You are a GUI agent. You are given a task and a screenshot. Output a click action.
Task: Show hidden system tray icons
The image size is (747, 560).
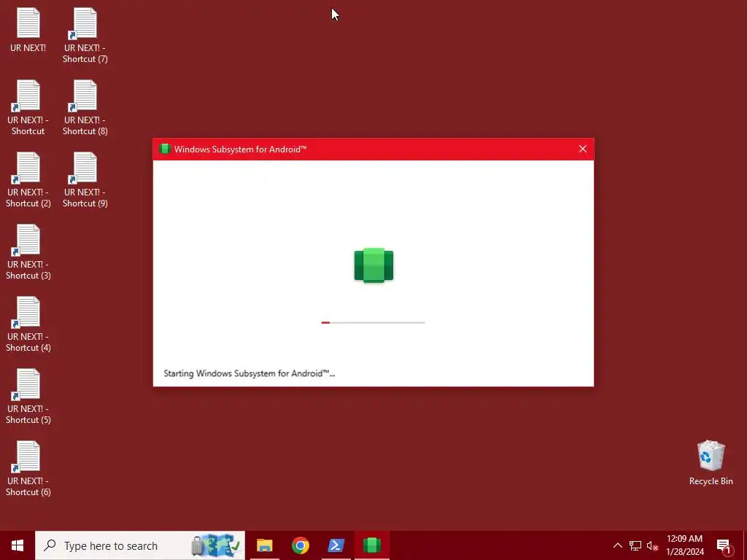[x=617, y=545]
